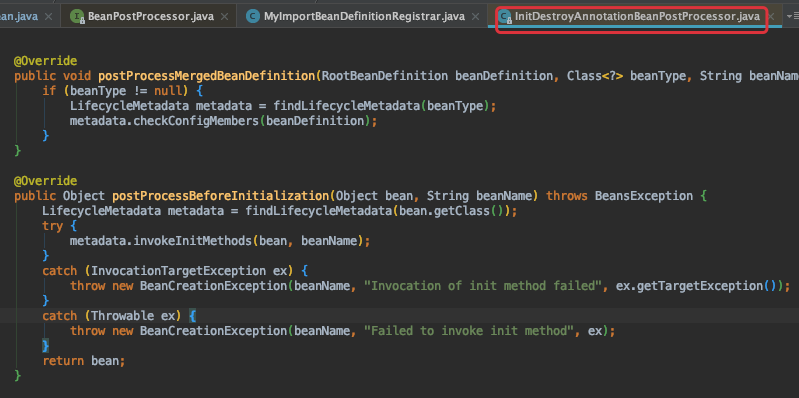799x398 pixels.
Task: Click the invokeInitMethods method call
Action: pyautogui.click(x=193, y=241)
